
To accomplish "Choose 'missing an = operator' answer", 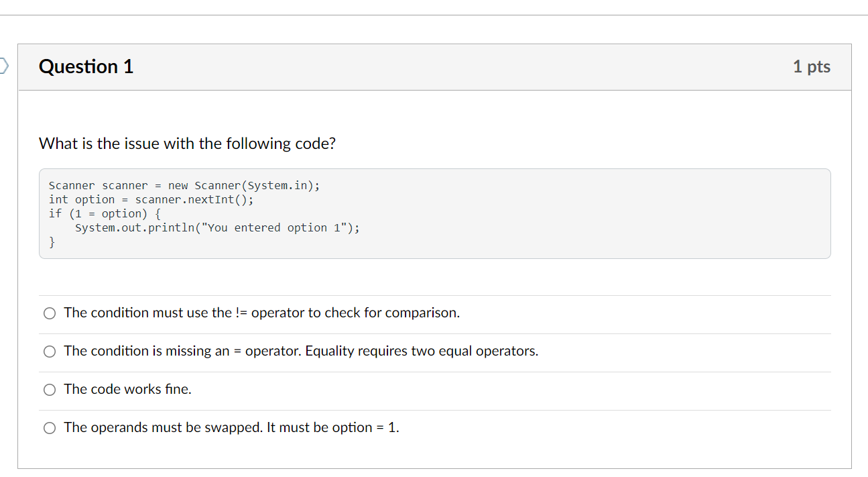I will 50,352.
